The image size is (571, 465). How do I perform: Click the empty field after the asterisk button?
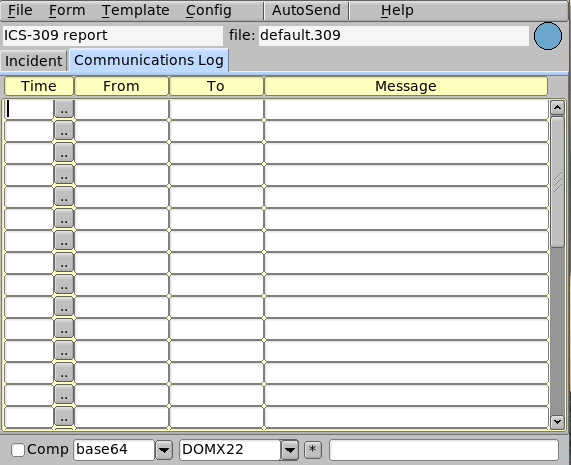(x=444, y=450)
